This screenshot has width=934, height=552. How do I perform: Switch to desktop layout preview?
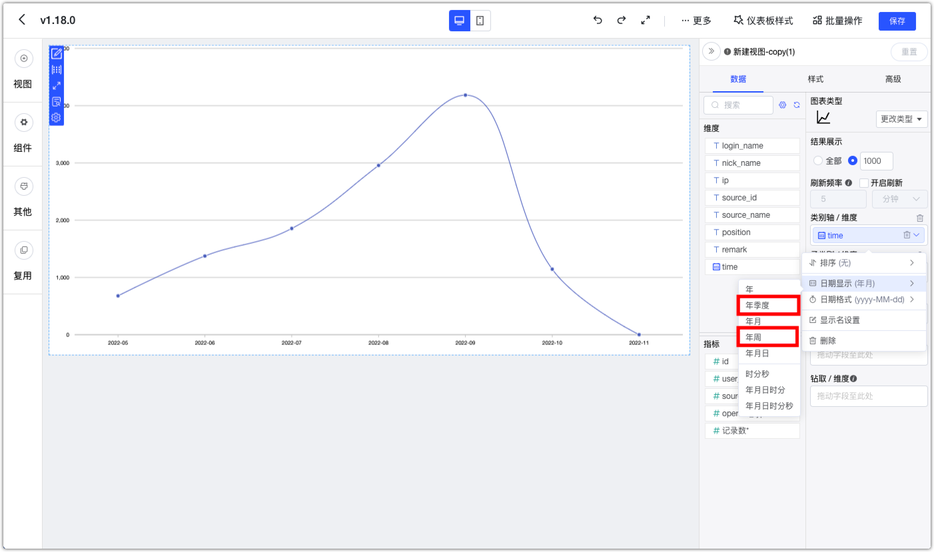point(459,20)
